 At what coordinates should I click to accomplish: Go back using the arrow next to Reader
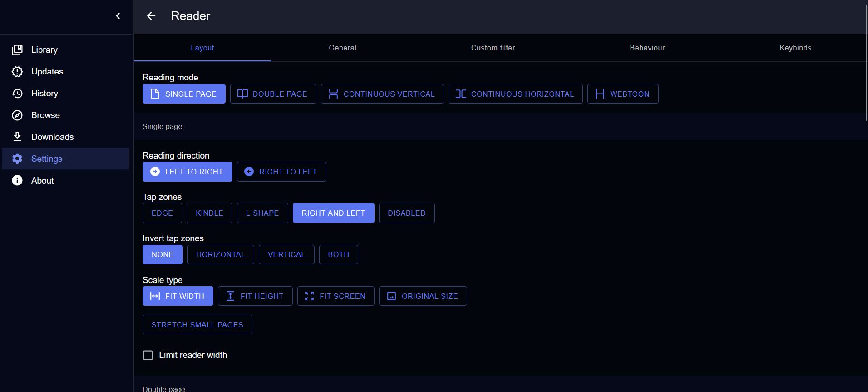[x=151, y=16]
